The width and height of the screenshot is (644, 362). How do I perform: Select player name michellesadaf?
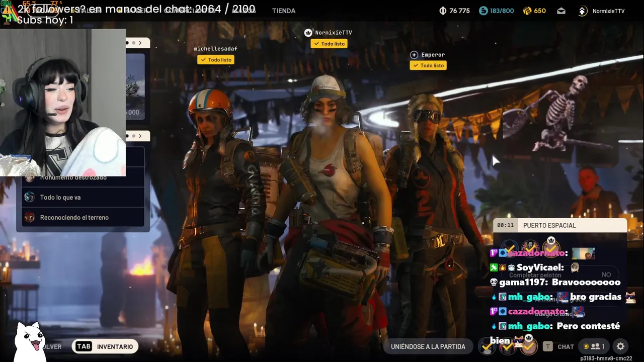coord(215,49)
